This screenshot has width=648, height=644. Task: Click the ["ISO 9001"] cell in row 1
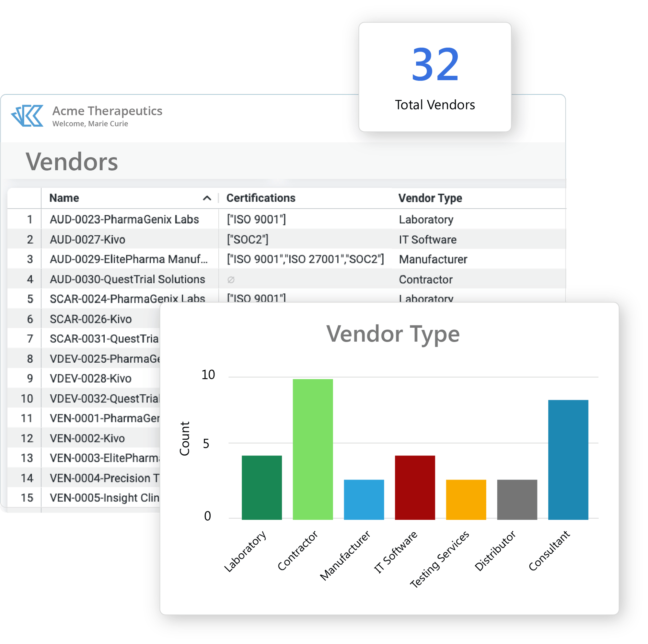[256, 219]
